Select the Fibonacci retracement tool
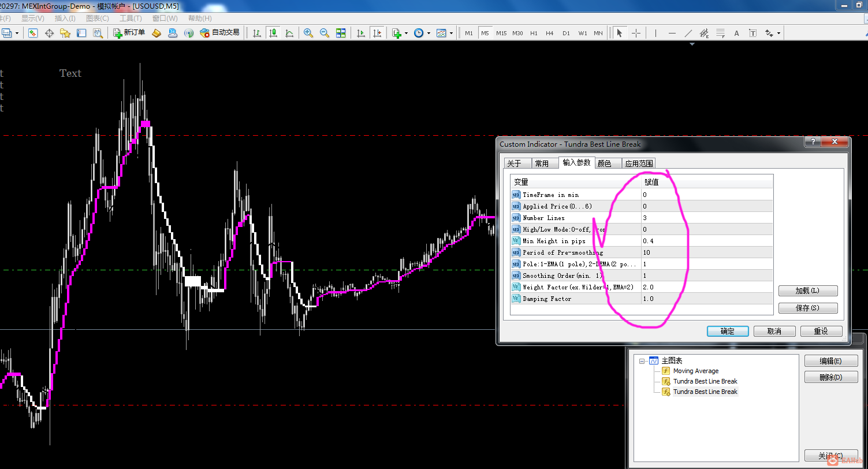This screenshot has height=469, width=868. click(721, 33)
